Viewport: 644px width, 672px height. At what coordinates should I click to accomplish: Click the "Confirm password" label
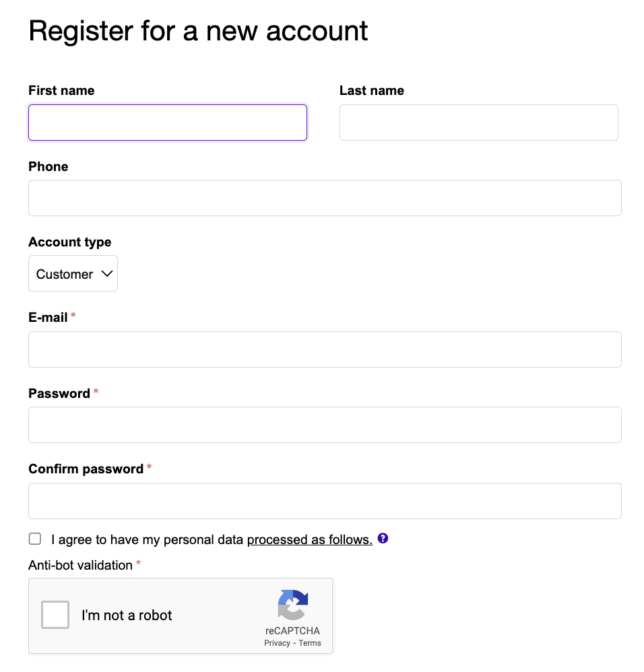pyautogui.click(x=86, y=469)
